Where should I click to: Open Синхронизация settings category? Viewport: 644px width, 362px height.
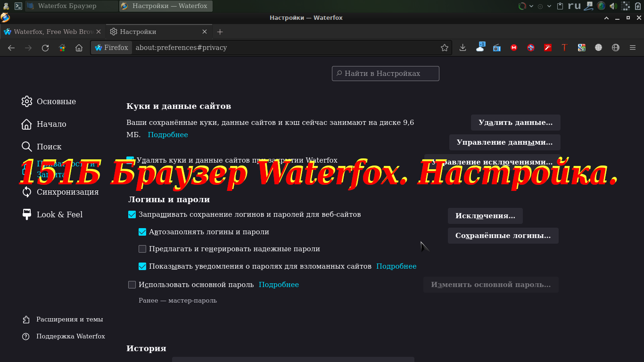tap(60, 192)
